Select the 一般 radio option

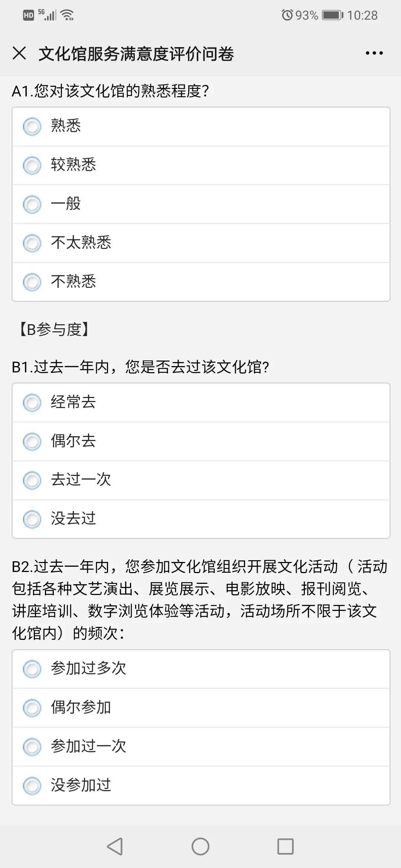pyautogui.click(x=32, y=204)
